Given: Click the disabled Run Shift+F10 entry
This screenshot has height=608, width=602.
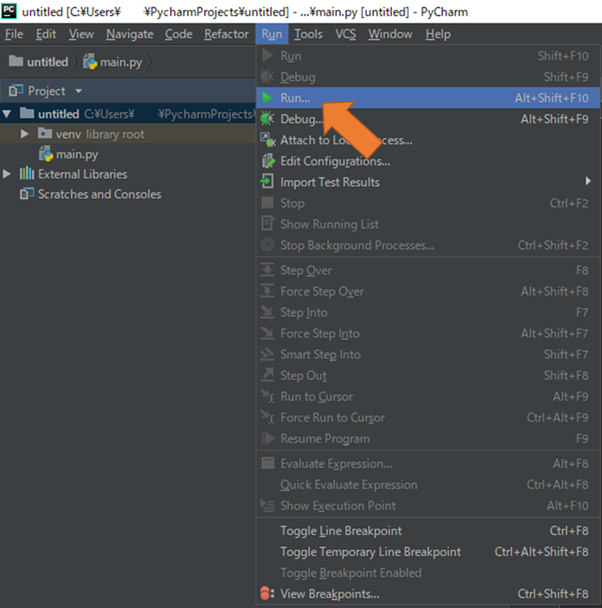Looking at the screenshot, I should click(428, 56).
